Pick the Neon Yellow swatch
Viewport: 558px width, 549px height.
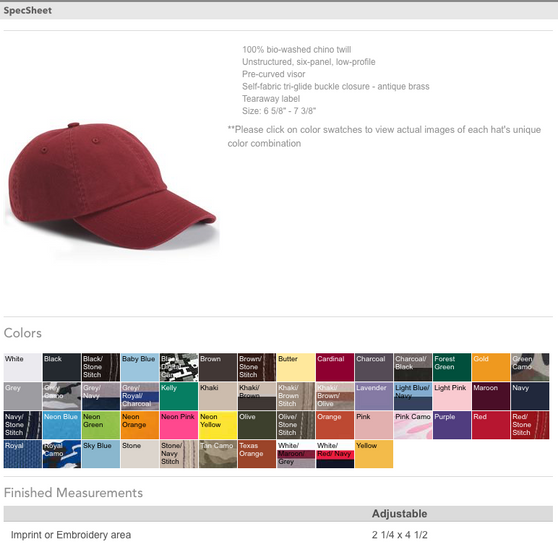pos(218,425)
